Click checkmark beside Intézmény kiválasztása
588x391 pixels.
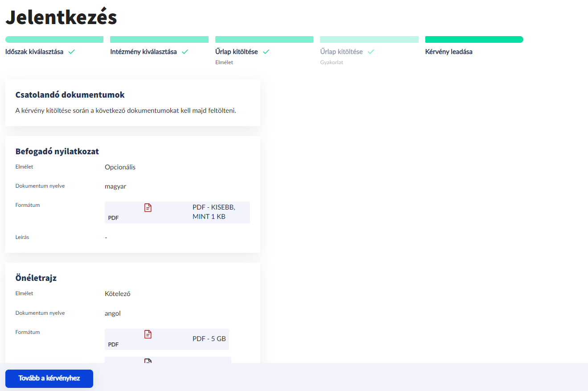[x=185, y=52]
